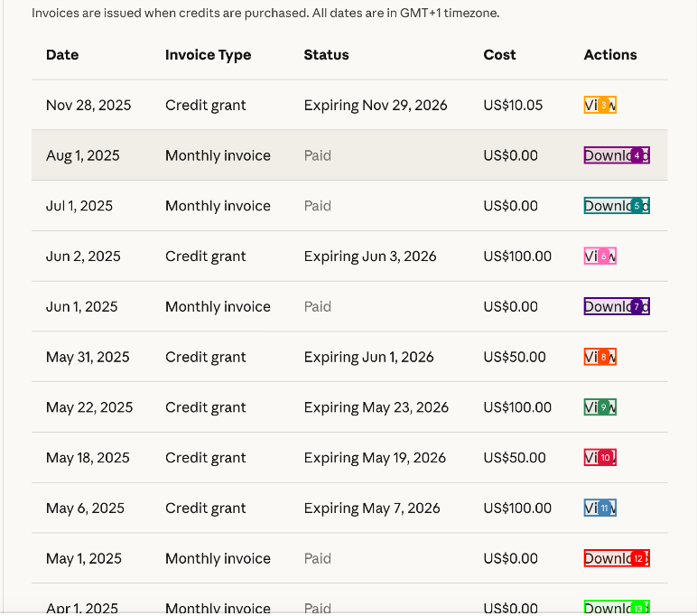Open View link for May 18, 2025
The image size is (697, 616).
pyautogui.click(x=600, y=458)
